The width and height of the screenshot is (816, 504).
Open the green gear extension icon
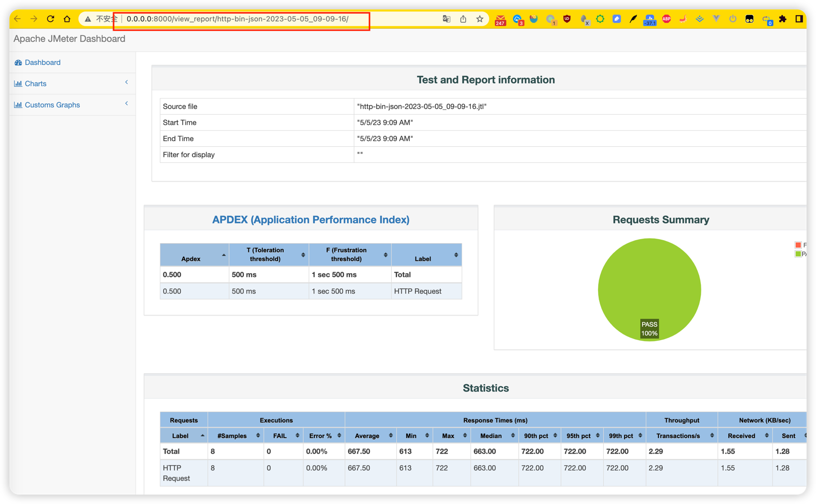click(600, 19)
